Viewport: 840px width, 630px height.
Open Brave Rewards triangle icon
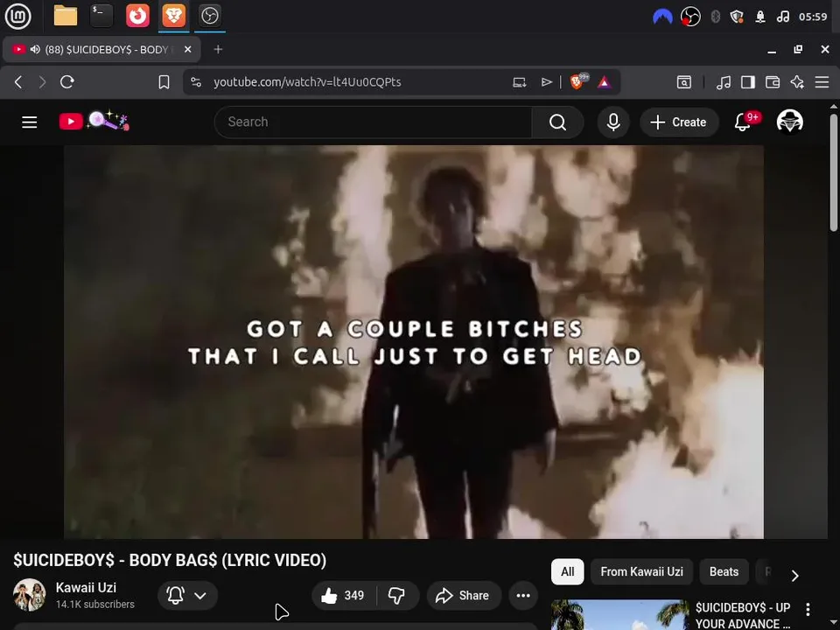point(605,82)
